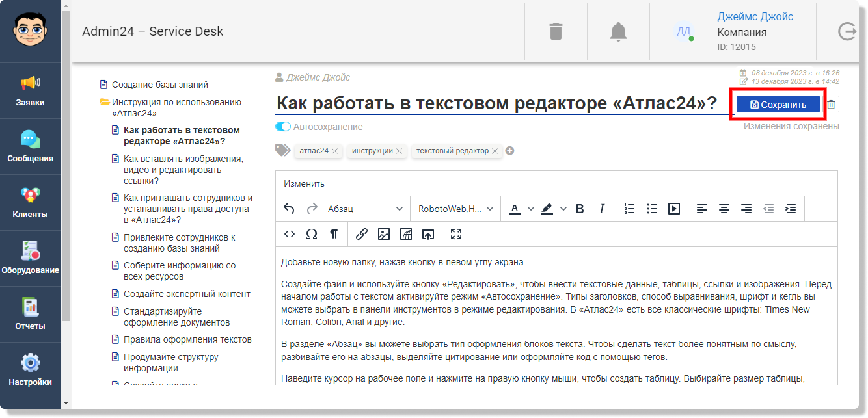868x418 pixels.
Task: Click the ДД user avatar
Action: [684, 31]
